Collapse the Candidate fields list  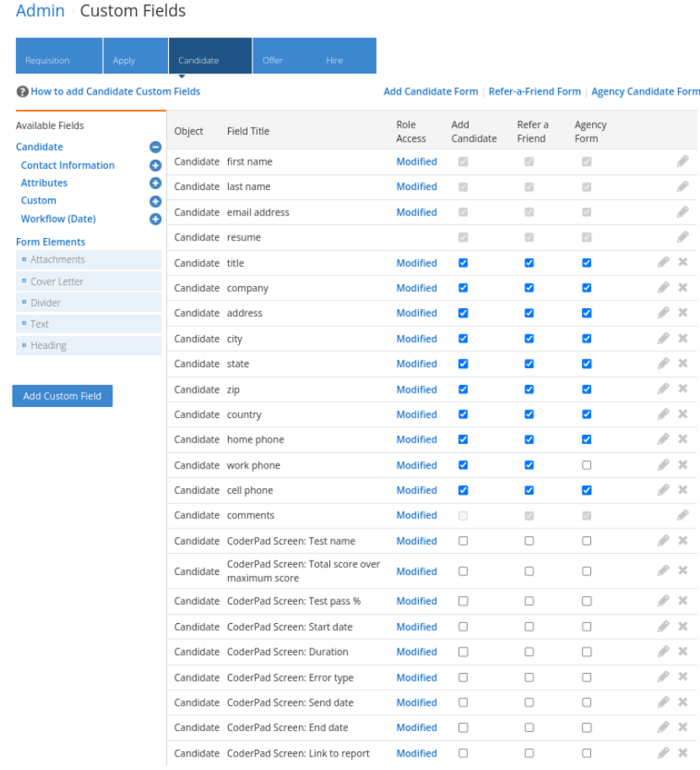155,146
